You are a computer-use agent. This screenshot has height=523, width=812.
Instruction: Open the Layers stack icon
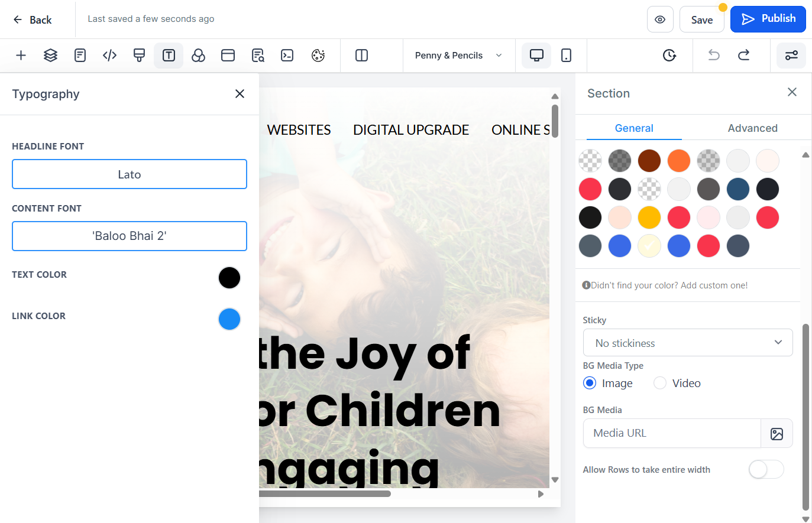coord(50,56)
